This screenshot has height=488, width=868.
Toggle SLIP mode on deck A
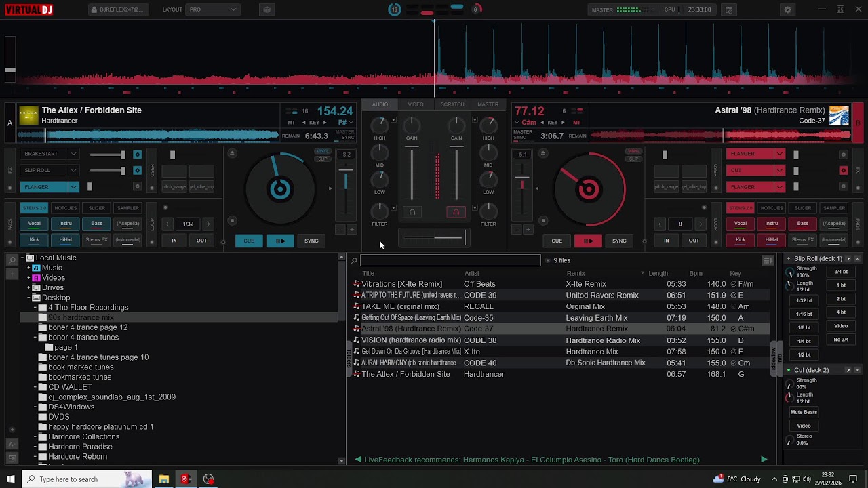[323, 159]
